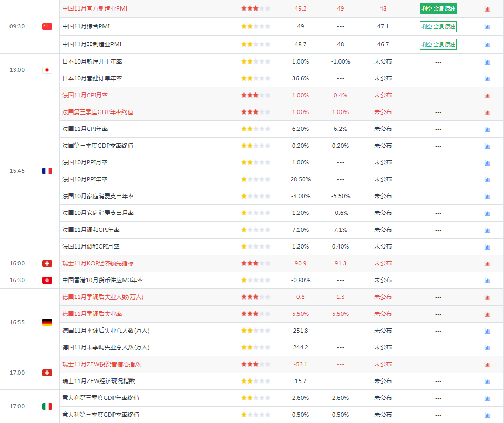Click the Germany flag at 16:55

point(47,323)
